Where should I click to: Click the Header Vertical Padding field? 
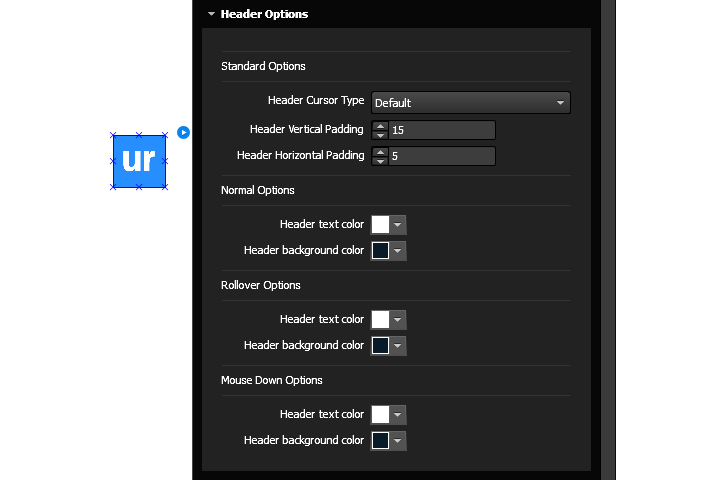point(442,130)
